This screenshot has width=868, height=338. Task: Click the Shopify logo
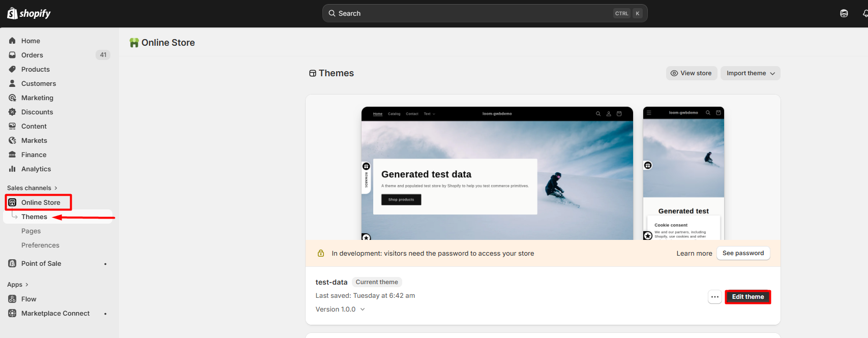29,14
